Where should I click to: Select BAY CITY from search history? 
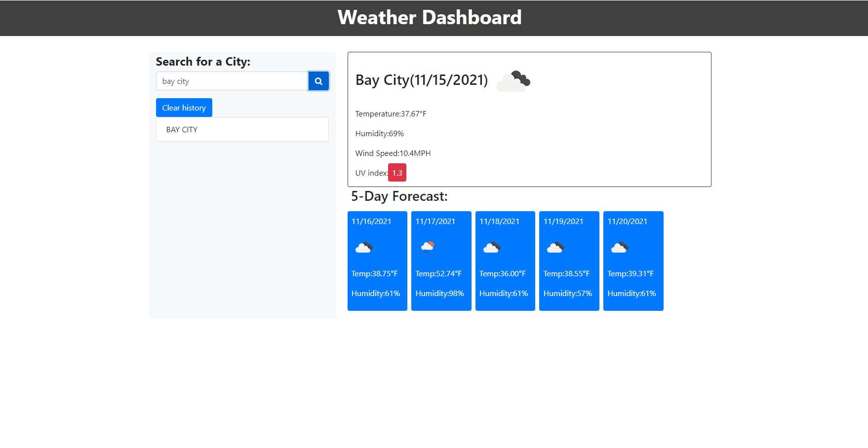coord(242,129)
